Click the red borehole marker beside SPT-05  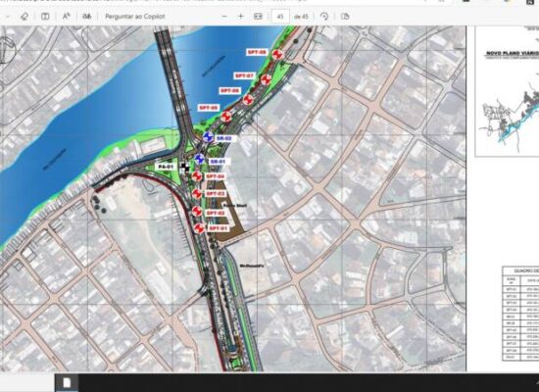click(x=225, y=117)
